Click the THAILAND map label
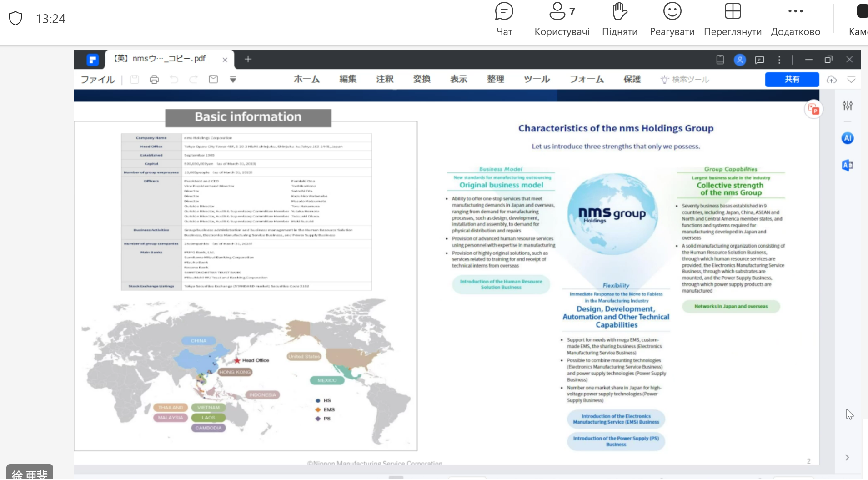The height and width of the screenshot is (480, 868). [x=171, y=408]
